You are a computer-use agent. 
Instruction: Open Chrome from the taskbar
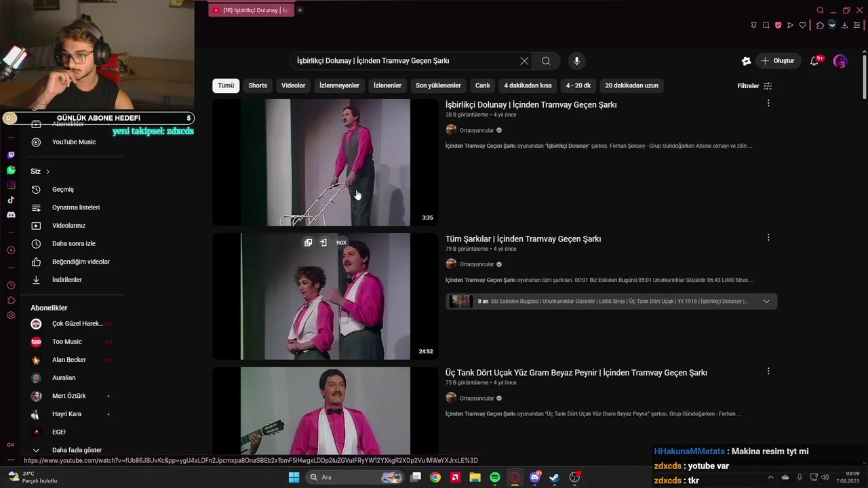435,477
